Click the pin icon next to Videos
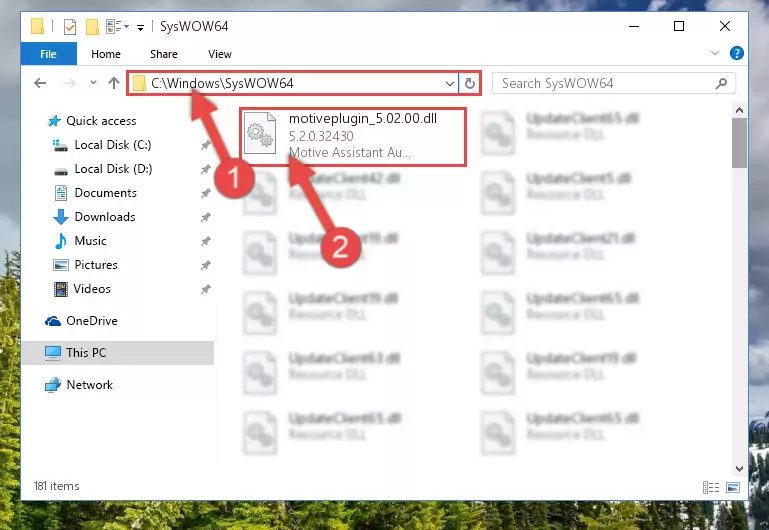The width and height of the screenshot is (769, 530). 205,289
